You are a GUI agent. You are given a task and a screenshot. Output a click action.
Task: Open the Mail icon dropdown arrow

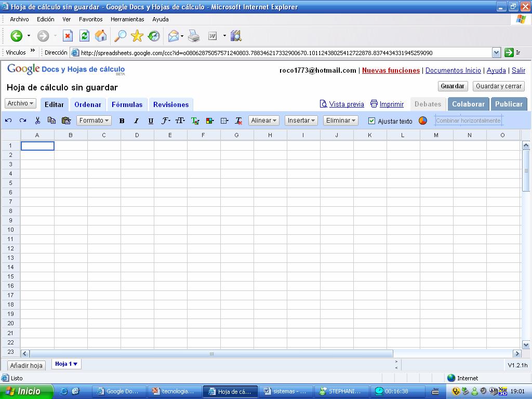182,36
